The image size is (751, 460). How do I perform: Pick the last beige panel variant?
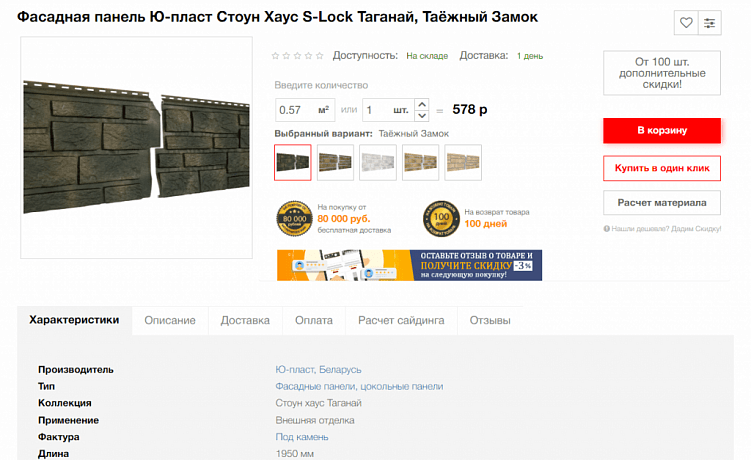pyautogui.click(x=463, y=162)
